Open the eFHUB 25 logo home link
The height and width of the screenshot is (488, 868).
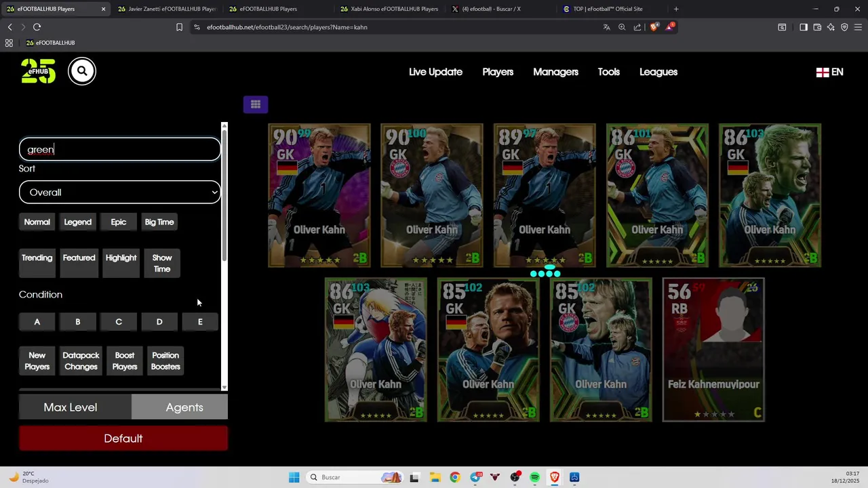(x=38, y=71)
